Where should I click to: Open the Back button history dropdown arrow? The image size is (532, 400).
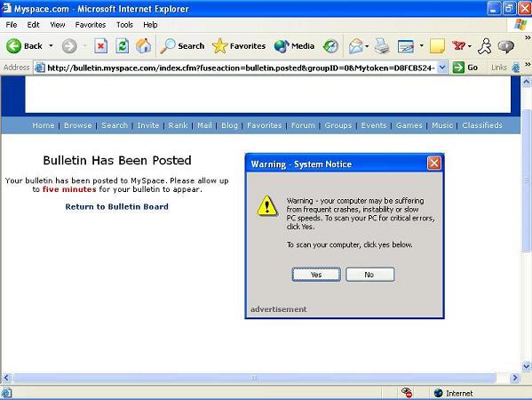click(51, 45)
